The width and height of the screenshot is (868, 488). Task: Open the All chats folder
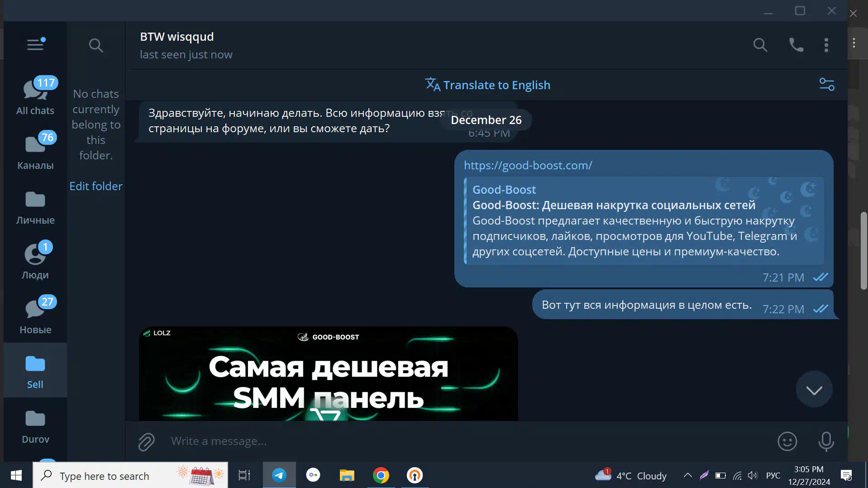[x=35, y=96]
